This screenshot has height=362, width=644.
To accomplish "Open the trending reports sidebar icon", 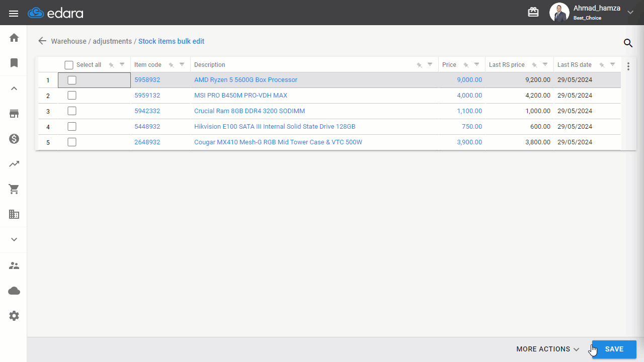I will (14, 164).
